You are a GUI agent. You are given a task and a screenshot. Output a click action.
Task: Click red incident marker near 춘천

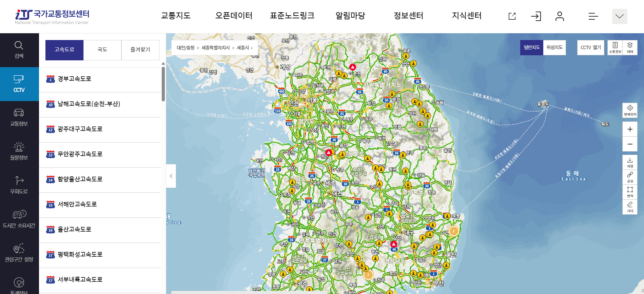pos(353,67)
